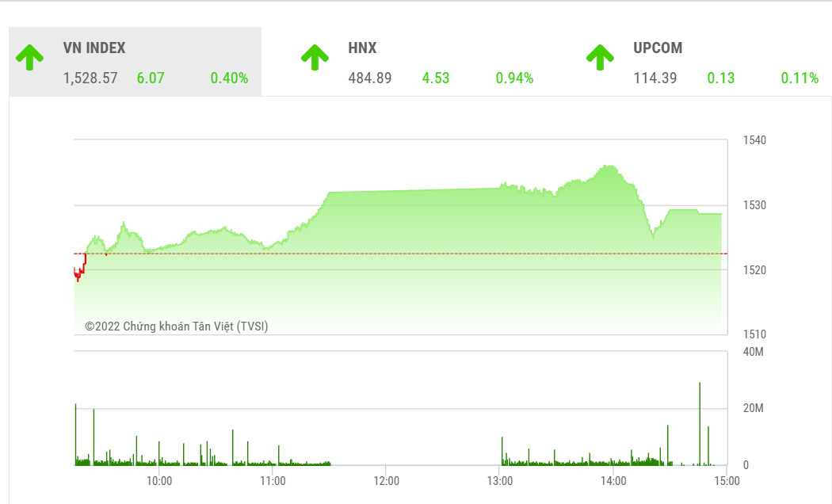Click the 14:00 time axis label
832x504 pixels.
pos(613,480)
